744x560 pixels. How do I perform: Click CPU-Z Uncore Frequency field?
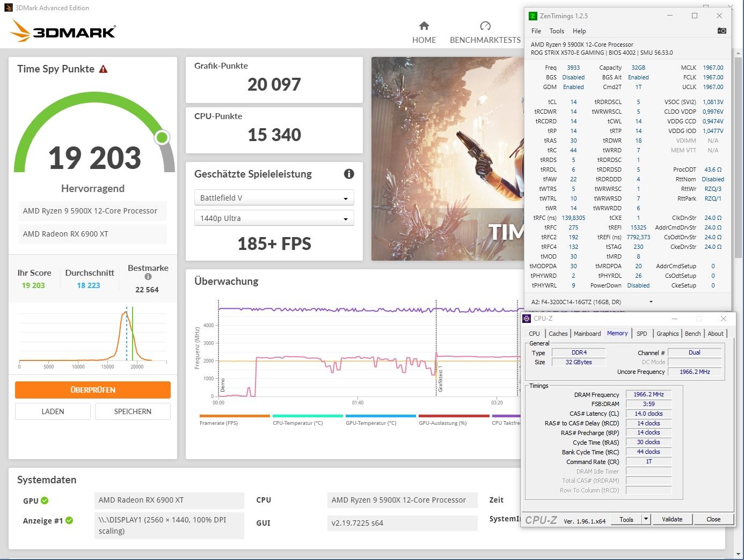[x=695, y=372]
